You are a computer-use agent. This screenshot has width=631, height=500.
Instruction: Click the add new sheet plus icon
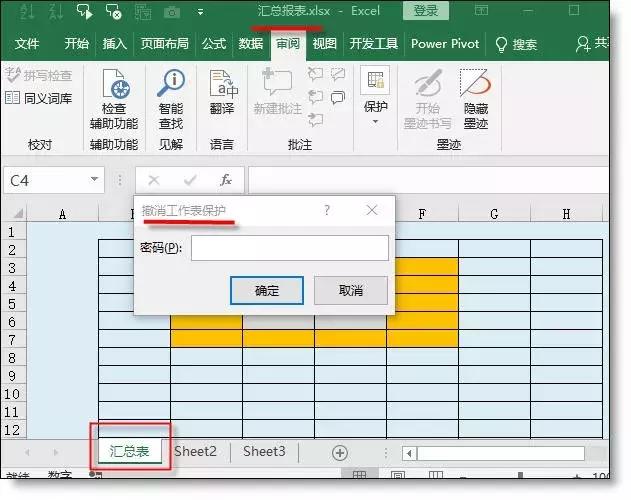click(340, 453)
